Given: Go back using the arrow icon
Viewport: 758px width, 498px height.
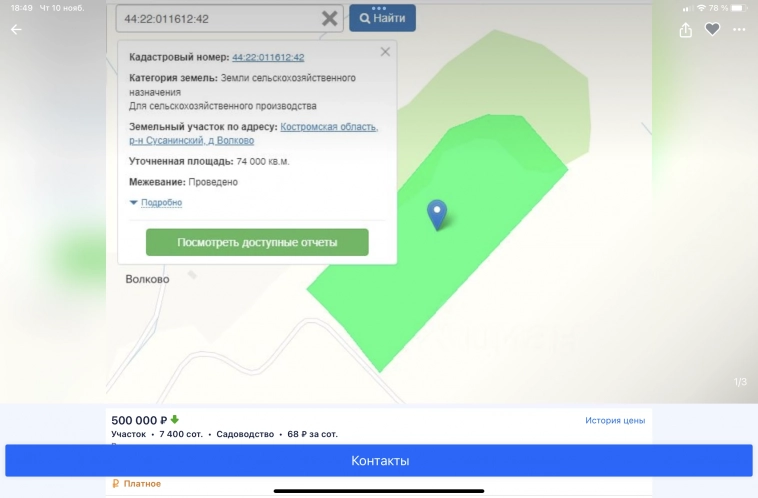Looking at the screenshot, I should 16,30.
